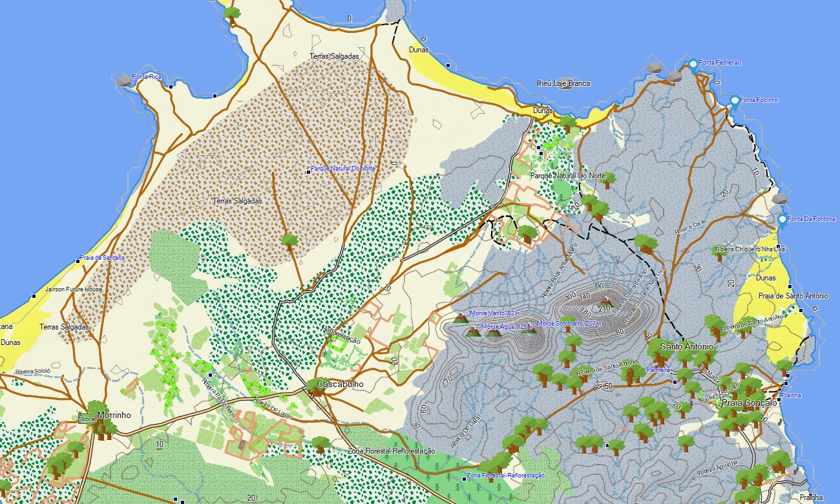Viewport: 840px width, 504px height.
Task: Click the Jairson Future House label
Action: (74, 289)
